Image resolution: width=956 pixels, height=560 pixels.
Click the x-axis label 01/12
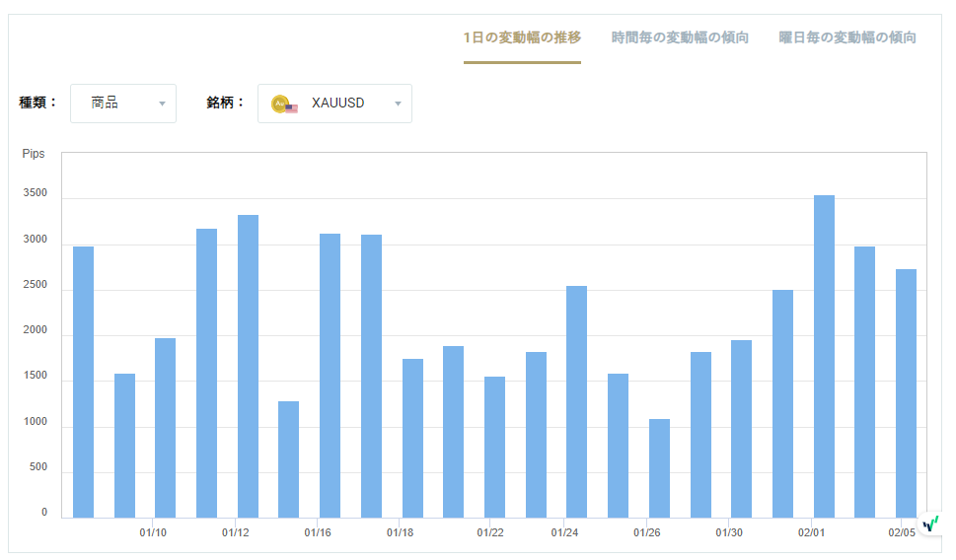pyautogui.click(x=236, y=533)
